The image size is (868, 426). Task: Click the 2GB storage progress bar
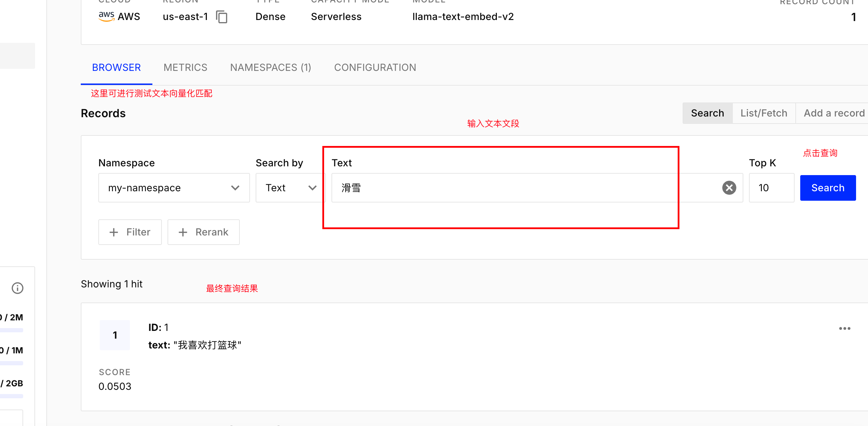pos(12,396)
